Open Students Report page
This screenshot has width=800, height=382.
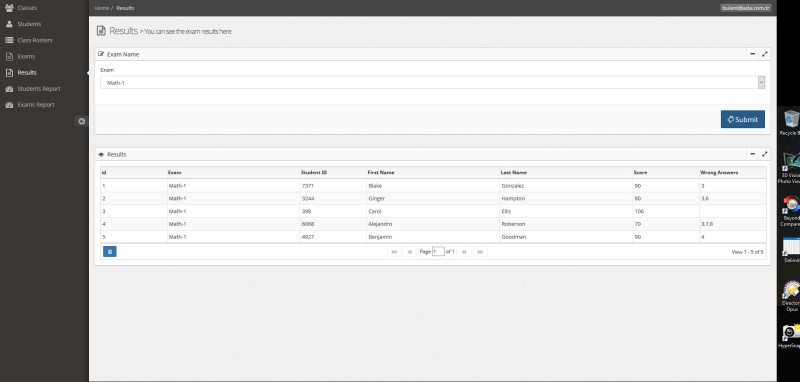[x=39, y=89]
